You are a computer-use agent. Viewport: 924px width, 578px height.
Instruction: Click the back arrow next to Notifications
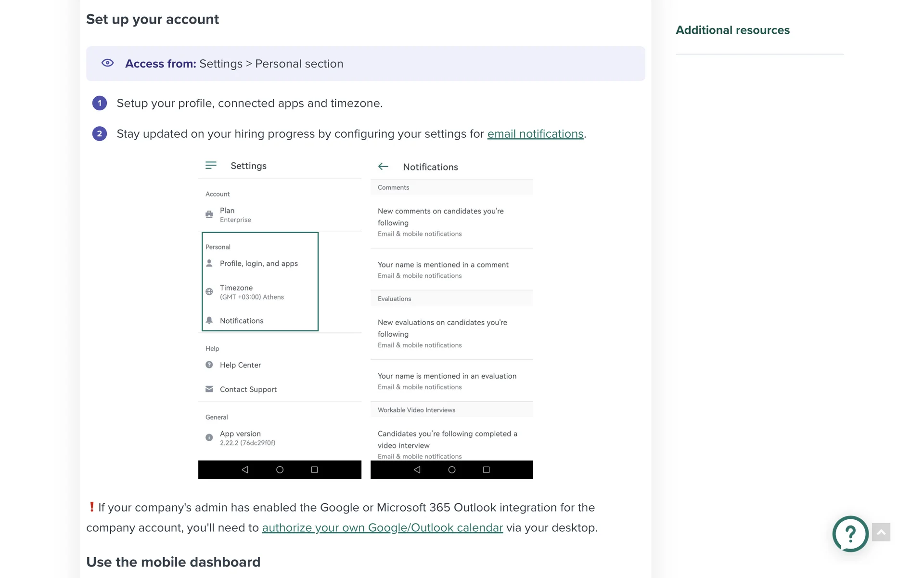[x=383, y=166]
